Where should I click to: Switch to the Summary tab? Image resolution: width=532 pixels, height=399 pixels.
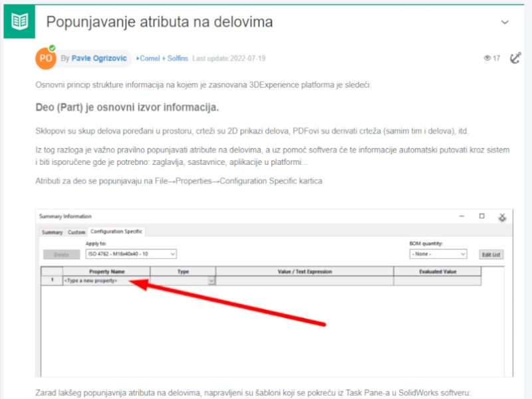(x=53, y=232)
